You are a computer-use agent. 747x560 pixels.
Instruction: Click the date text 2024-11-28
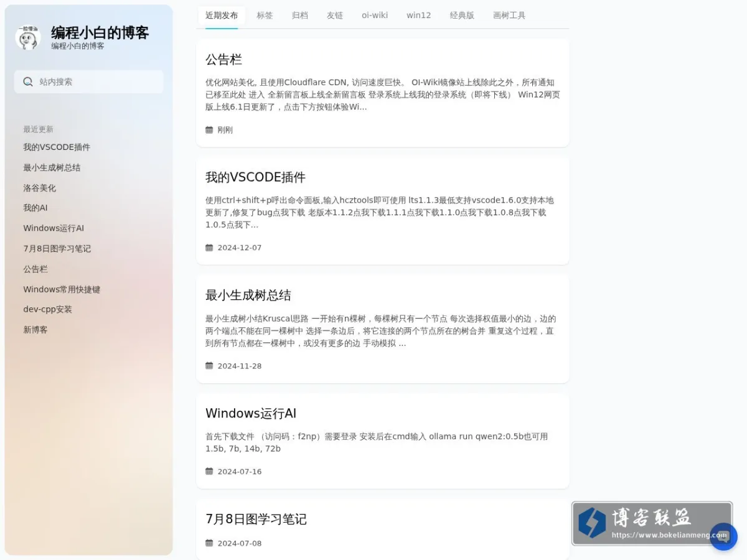pyautogui.click(x=240, y=366)
